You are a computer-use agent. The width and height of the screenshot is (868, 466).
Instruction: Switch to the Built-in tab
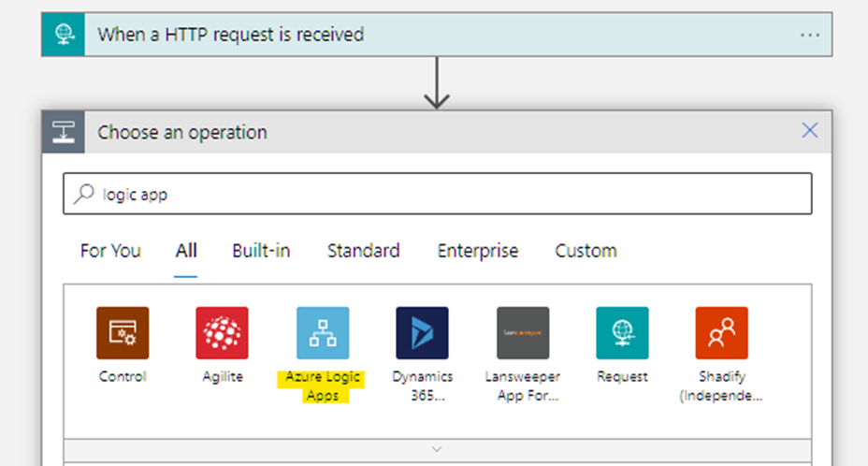[261, 251]
